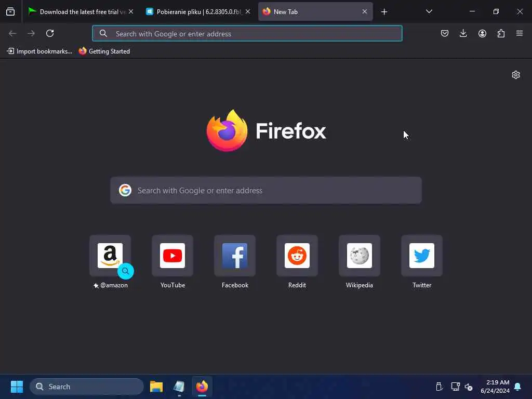532x399 pixels.
Task: Click the muted volume tray icon
Action: click(469, 387)
